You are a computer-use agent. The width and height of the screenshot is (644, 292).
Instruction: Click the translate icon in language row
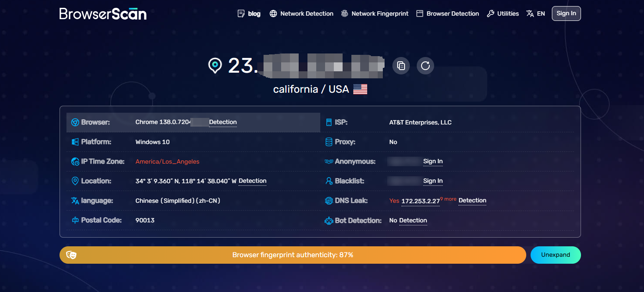(x=75, y=201)
